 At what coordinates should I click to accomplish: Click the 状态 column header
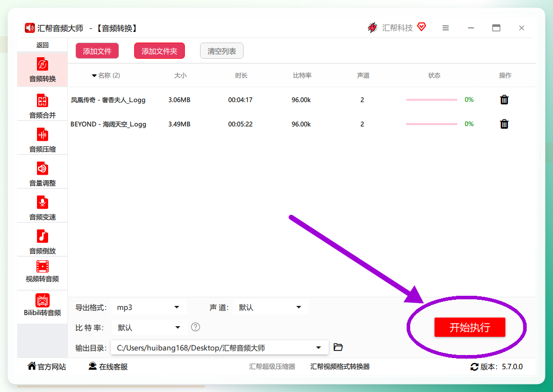click(x=434, y=75)
